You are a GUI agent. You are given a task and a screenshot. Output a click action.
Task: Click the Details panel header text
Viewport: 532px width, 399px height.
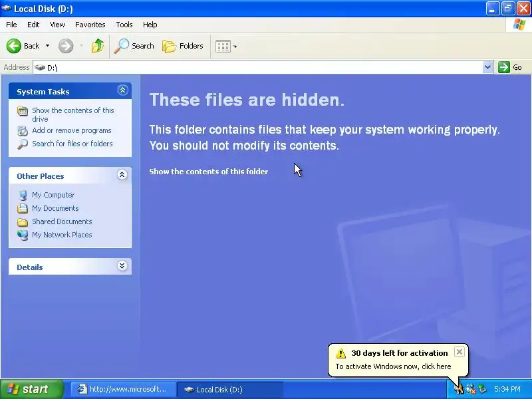[30, 267]
